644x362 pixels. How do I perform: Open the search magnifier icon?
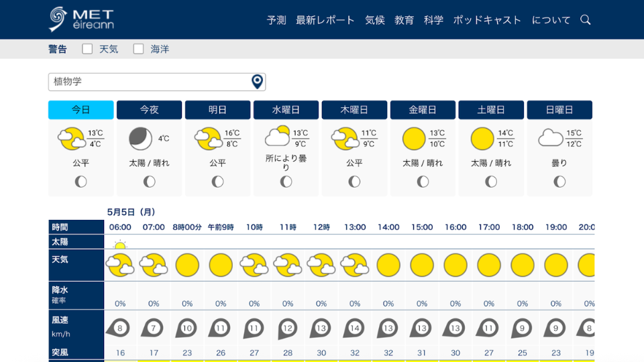pos(585,19)
